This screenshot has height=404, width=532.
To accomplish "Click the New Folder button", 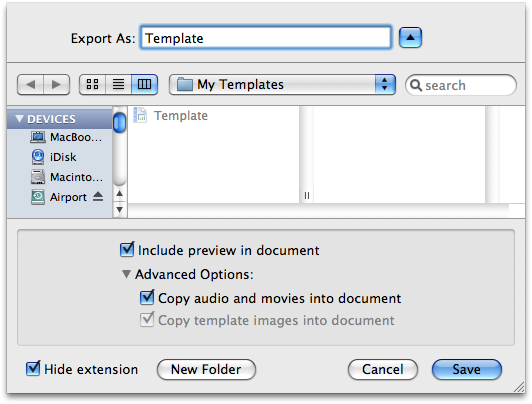I will (x=206, y=369).
